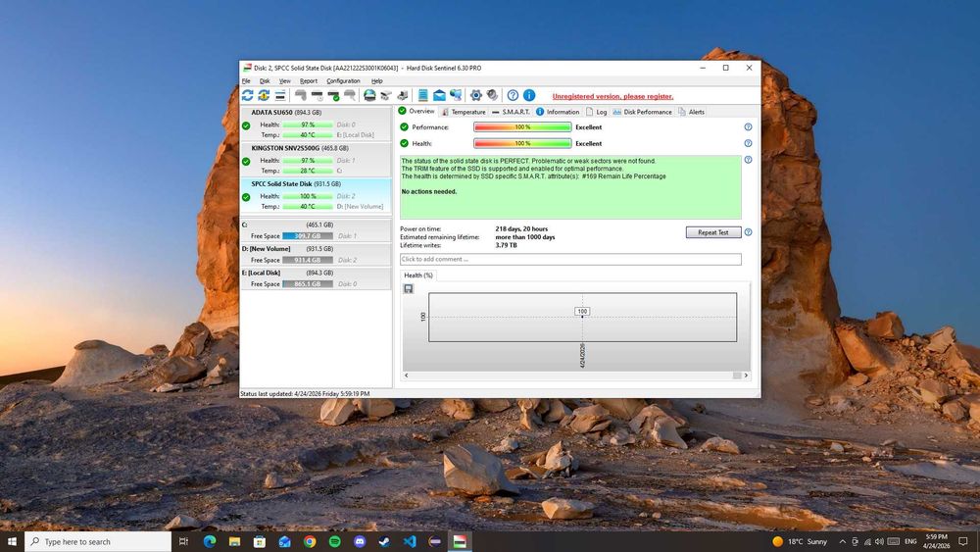Open Visual Studio Code from the taskbar
The image size is (980, 552).
click(x=410, y=541)
